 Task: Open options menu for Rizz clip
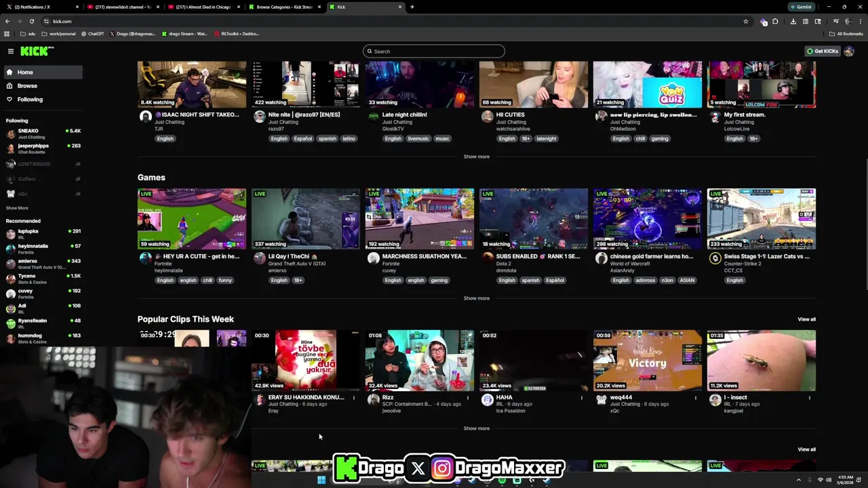468,398
